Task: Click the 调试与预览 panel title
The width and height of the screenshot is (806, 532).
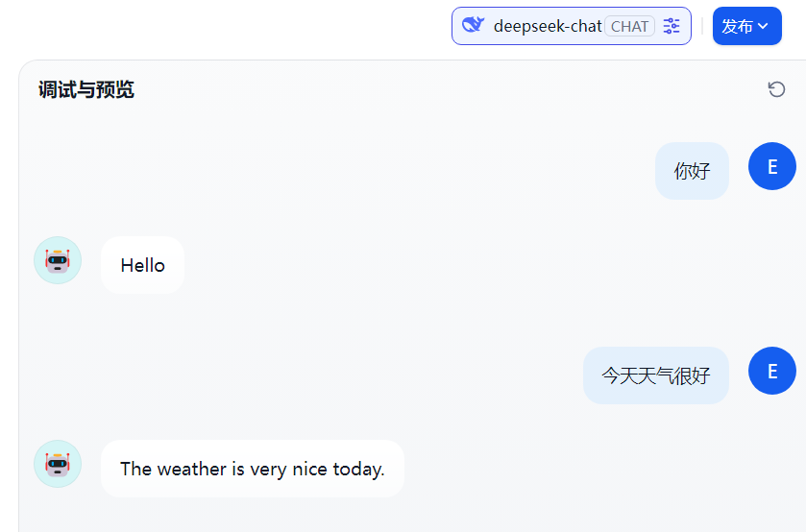Action: coord(86,90)
